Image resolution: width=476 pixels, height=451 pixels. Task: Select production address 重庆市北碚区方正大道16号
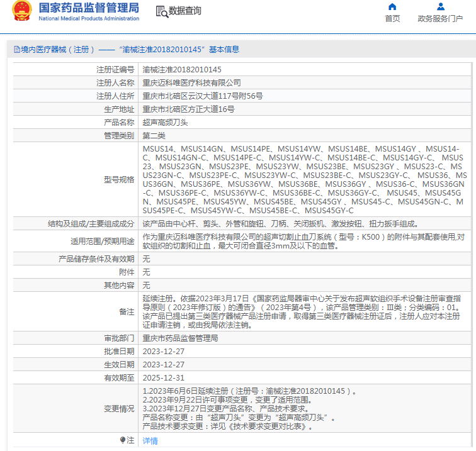coord(188,109)
